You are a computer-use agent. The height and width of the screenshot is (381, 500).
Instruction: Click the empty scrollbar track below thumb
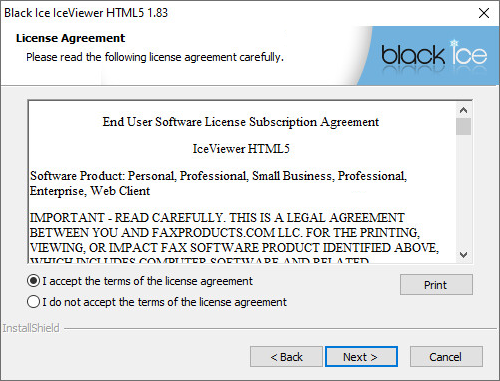point(463,191)
